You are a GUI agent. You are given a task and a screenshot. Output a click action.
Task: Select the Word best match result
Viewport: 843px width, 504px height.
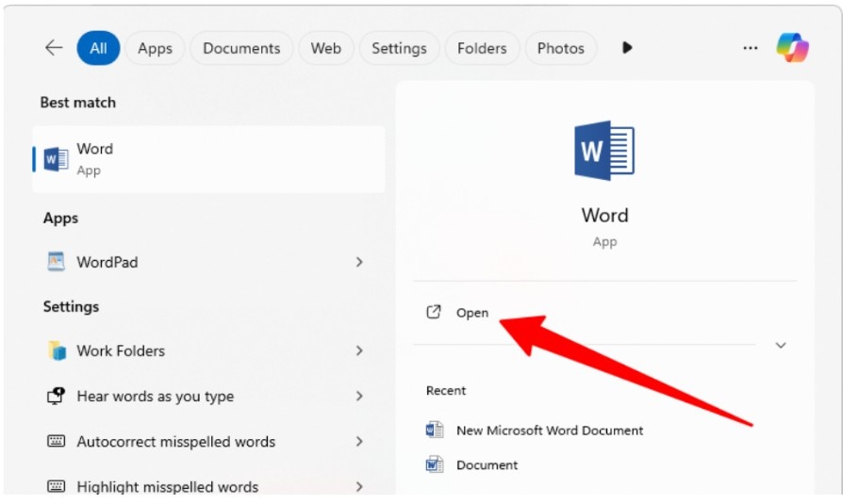[208, 159]
